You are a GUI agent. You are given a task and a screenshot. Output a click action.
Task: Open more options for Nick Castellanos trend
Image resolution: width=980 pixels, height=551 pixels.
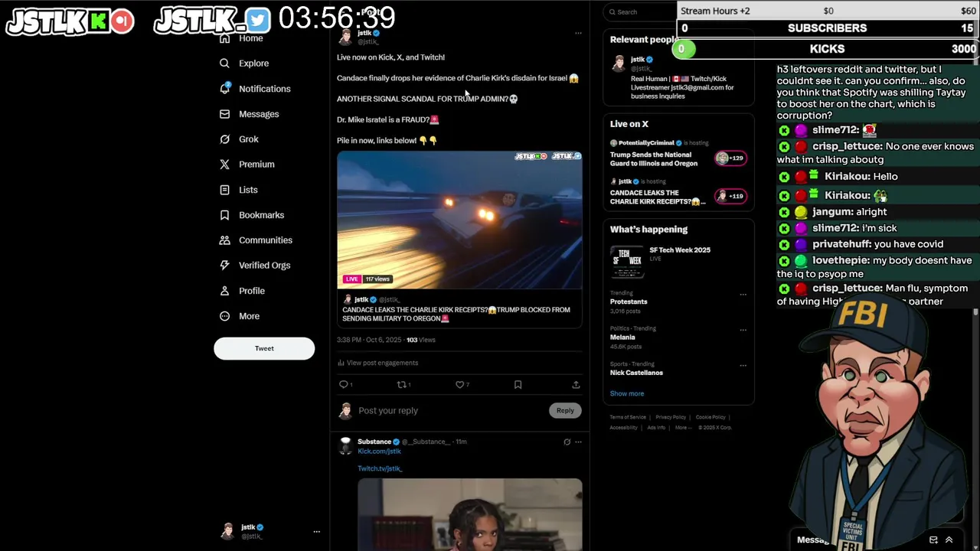(x=743, y=366)
